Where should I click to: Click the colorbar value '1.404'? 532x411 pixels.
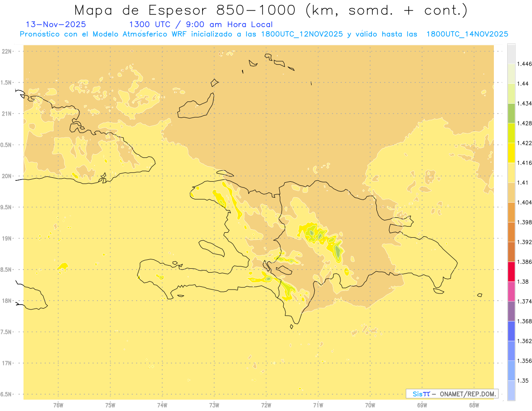point(524,202)
